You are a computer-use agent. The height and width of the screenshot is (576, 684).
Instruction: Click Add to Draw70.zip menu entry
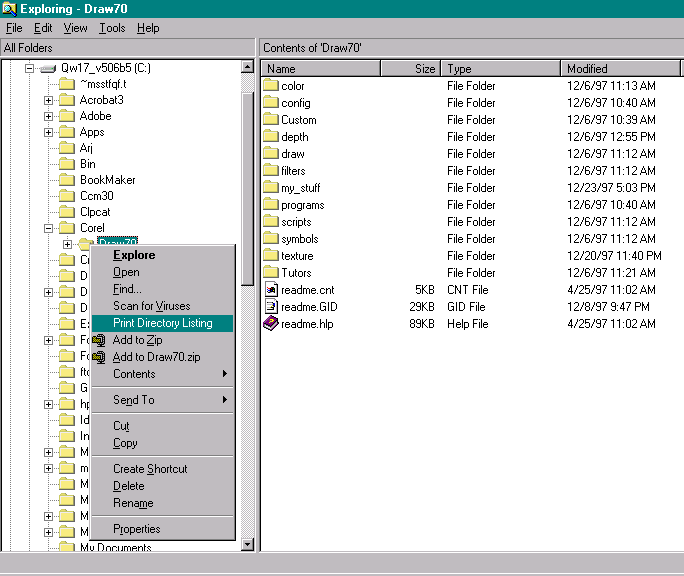pyautogui.click(x=156, y=357)
